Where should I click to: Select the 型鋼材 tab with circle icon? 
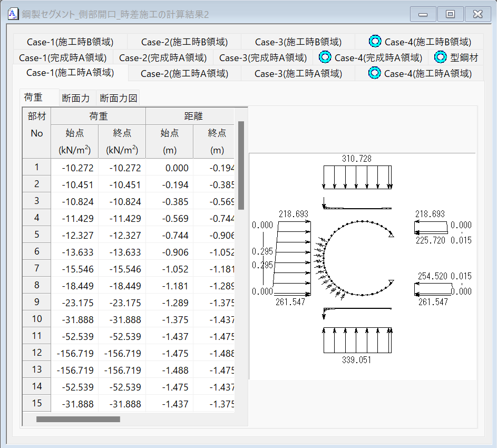pos(456,57)
